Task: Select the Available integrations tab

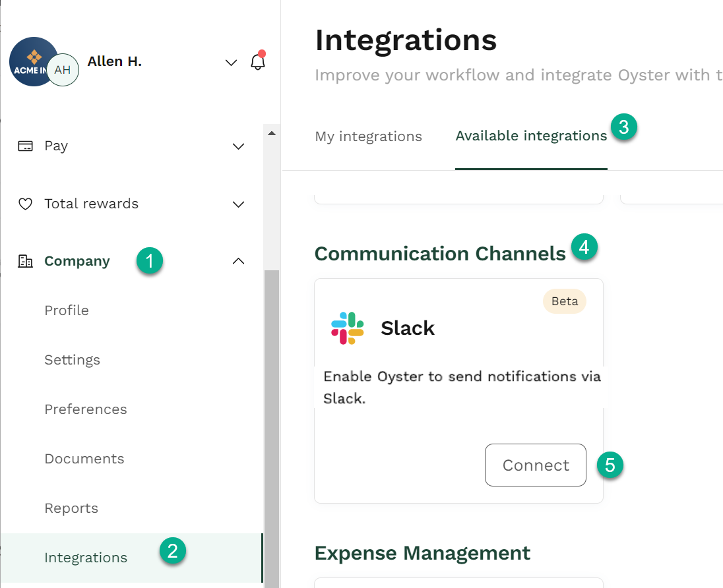Action: coord(531,136)
